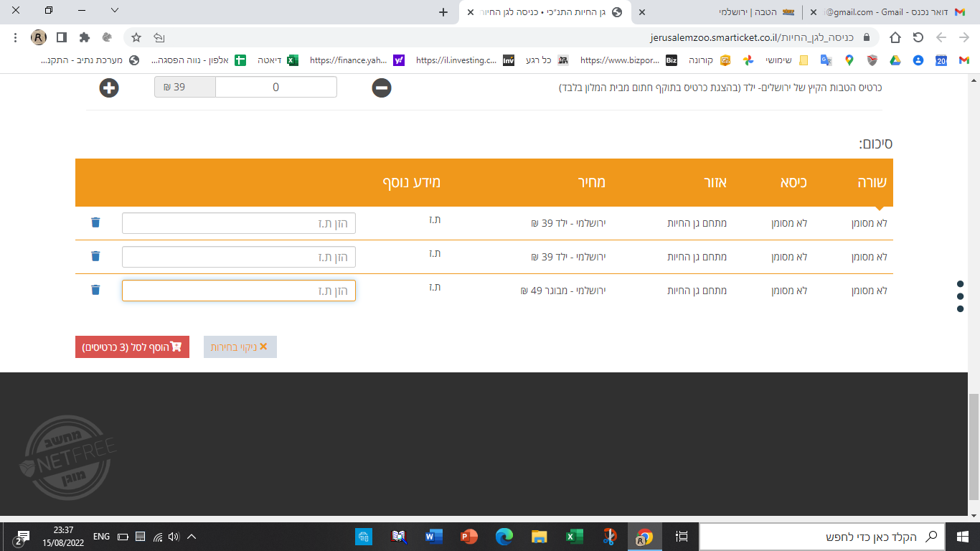Open the קורונה bookmark

709,60
